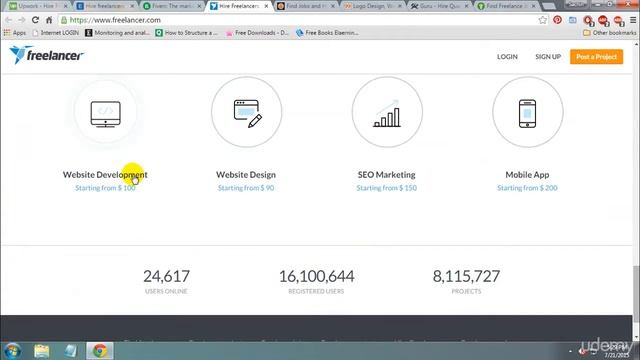Click the SEO Marketing heading

pyautogui.click(x=387, y=175)
